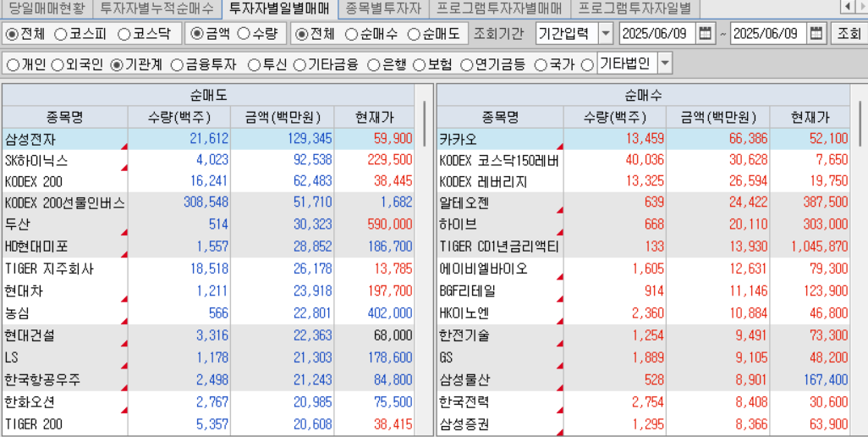This screenshot has width=868, height=437.
Task: Switch to the 프로그램투자자별매매 tab
Action: (x=499, y=8)
